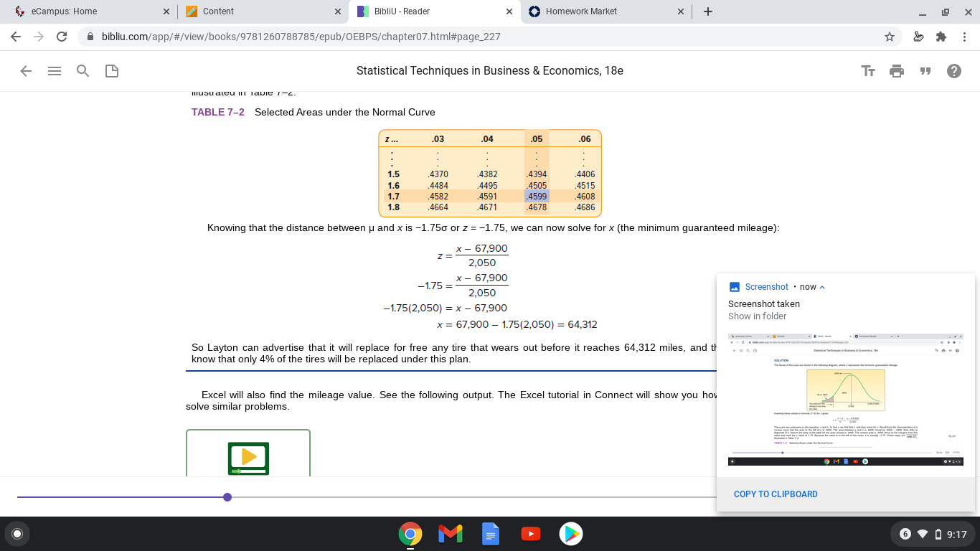Collapse the Screenshot notification chevron
The image size is (980, 551).
(822, 287)
